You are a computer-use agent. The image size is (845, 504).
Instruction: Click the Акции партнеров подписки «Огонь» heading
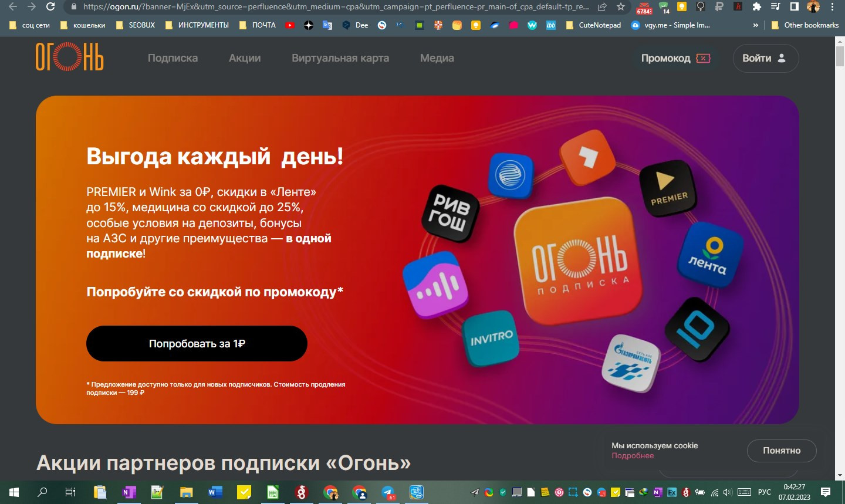(224, 463)
